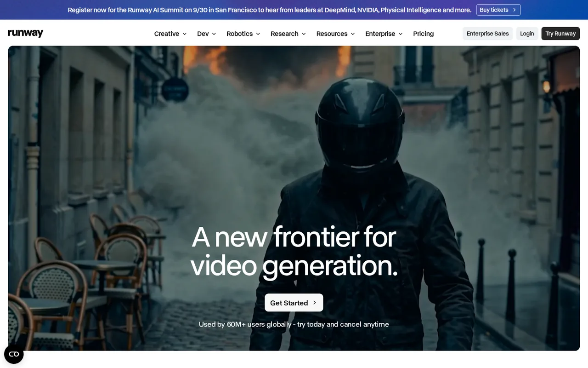This screenshot has height=368, width=588.
Task: Expand the Creative menu
Action: pos(170,34)
